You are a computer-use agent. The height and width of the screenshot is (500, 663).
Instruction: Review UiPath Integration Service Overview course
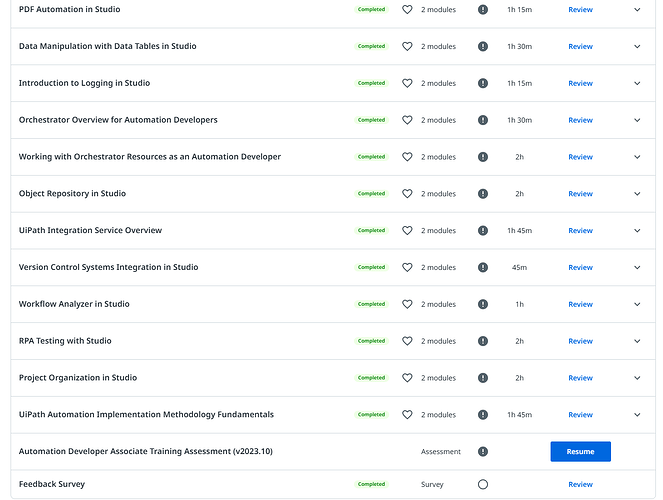pyautogui.click(x=580, y=230)
